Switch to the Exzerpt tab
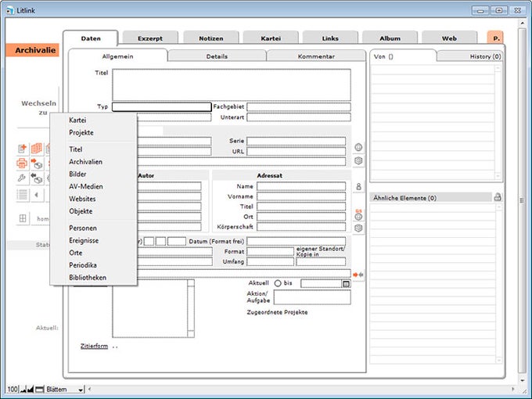This screenshot has width=532, height=399. [150, 38]
